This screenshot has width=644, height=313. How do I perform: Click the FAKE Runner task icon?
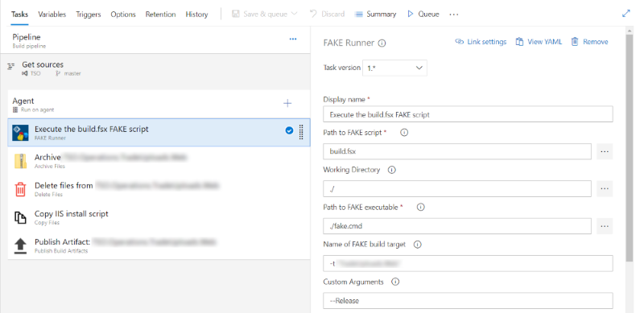click(x=21, y=133)
